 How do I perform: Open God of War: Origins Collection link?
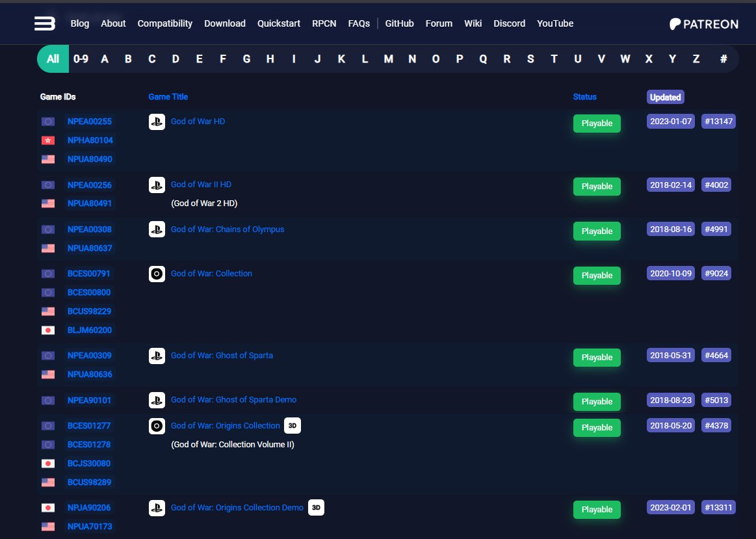(225, 426)
